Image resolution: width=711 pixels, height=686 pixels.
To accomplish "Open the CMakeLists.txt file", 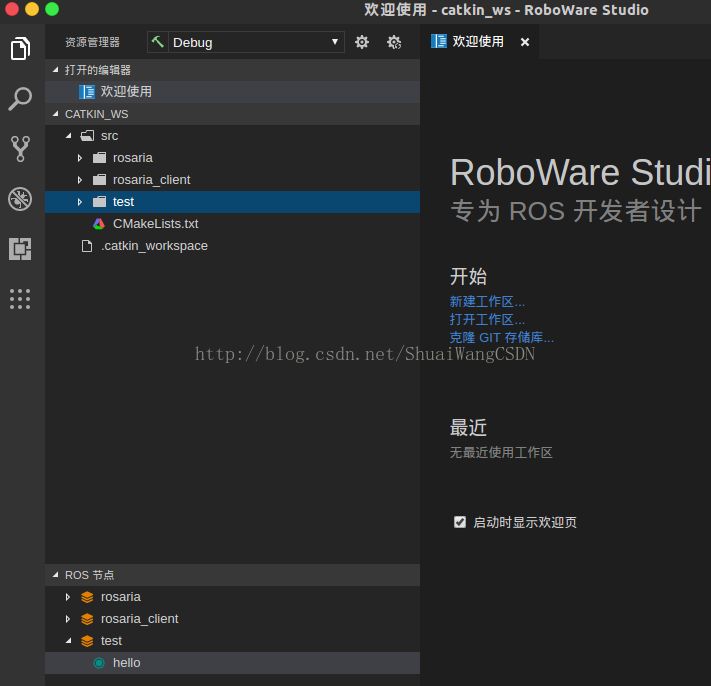I will [x=155, y=224].
